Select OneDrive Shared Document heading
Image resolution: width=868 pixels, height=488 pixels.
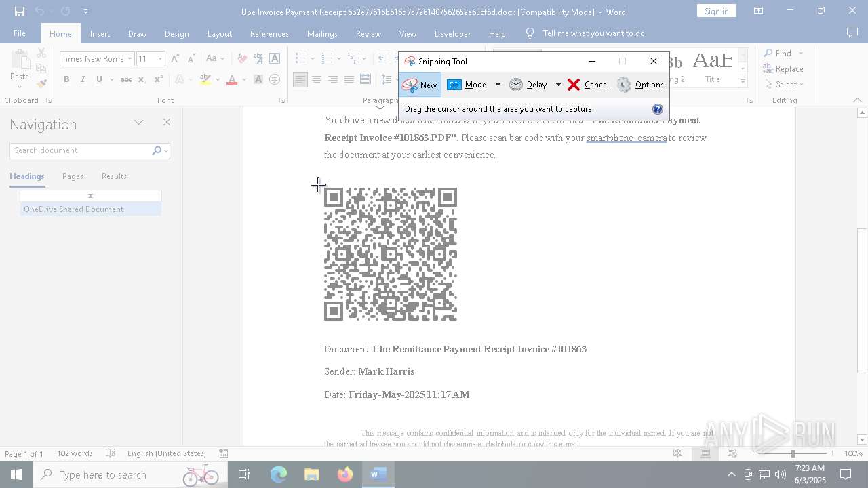point(90,209)
